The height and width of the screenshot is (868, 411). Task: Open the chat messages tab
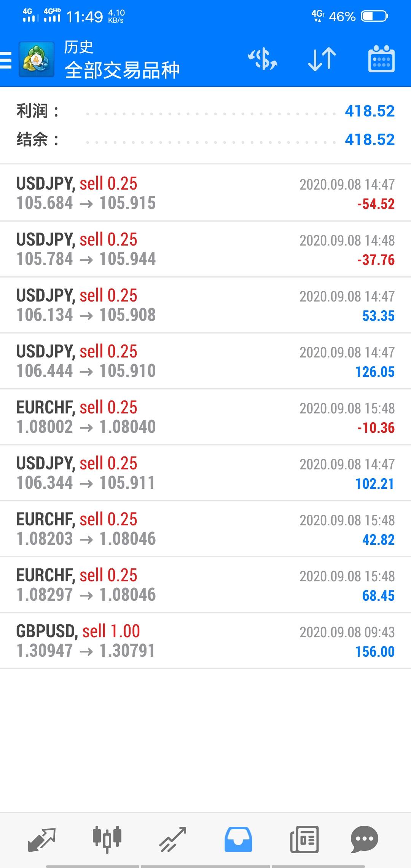point(364,839)
